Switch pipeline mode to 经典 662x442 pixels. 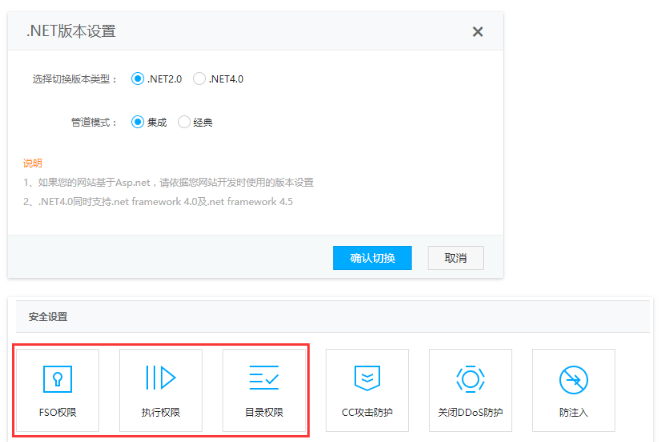pyautogui.click(x=184, y=122)
